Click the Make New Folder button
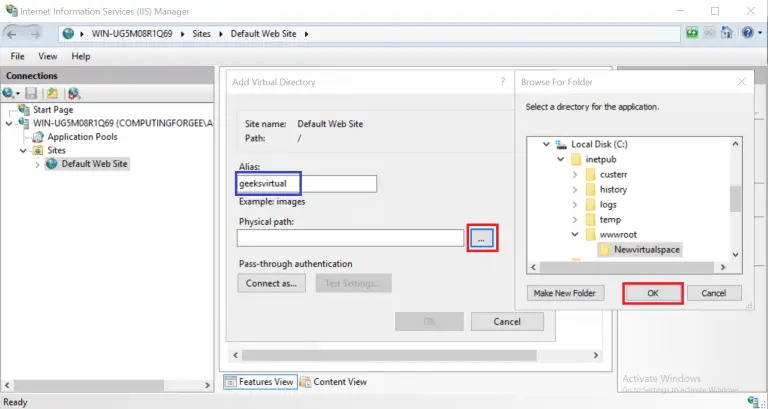This screenshot has width=768, height=409. point(564,293)
